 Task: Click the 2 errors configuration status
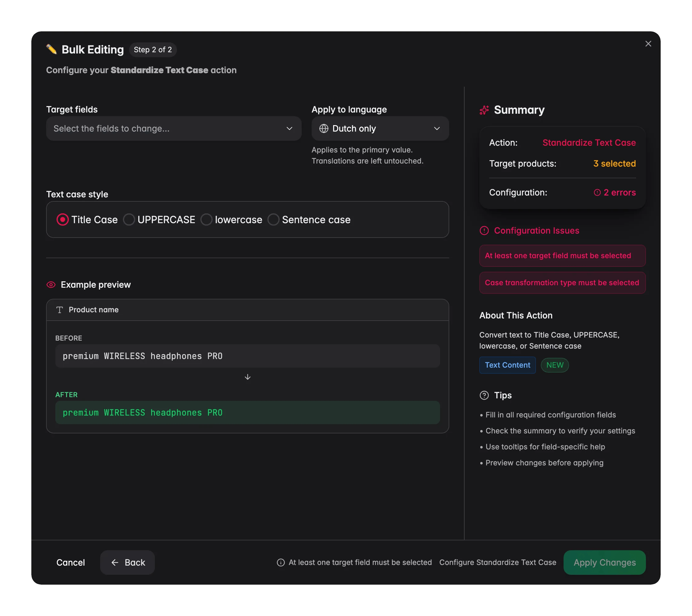click(615, 192)
